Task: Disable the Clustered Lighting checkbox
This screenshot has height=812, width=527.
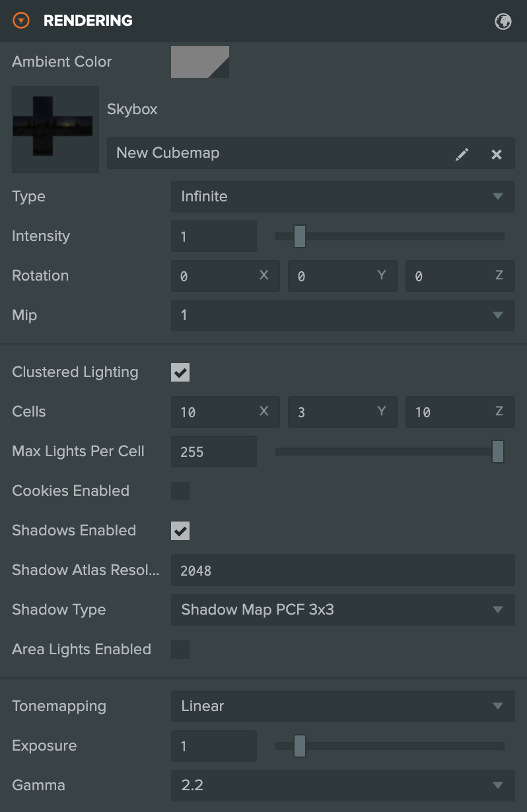Action: point(180,372)
